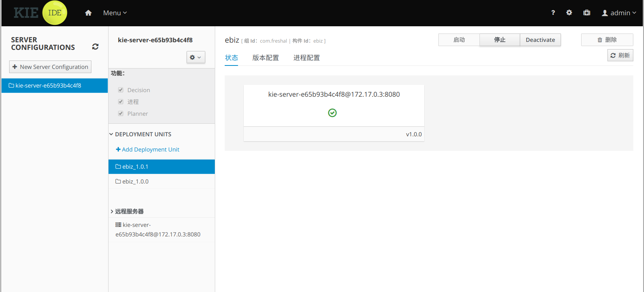The image size is (644, 292).
Task: Toggle the 进程 capability checkbox
Action: tap(121, 102)
